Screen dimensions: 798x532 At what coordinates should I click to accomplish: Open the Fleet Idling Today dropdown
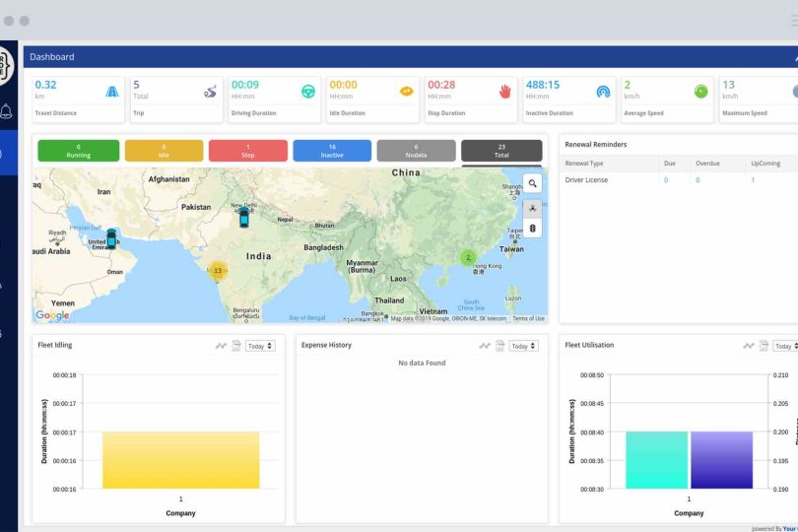coord(260,346)
